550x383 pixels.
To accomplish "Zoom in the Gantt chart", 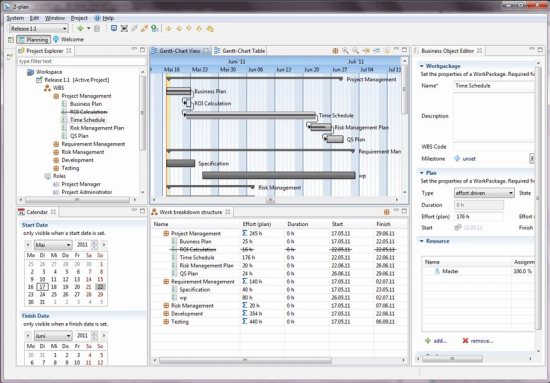I will point(346,51).
